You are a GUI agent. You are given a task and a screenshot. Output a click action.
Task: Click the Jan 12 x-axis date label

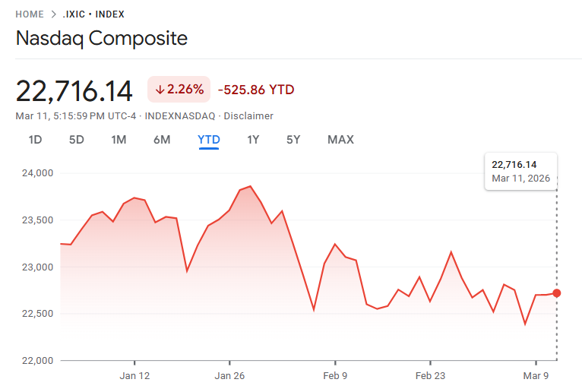(x=134, y=376)
